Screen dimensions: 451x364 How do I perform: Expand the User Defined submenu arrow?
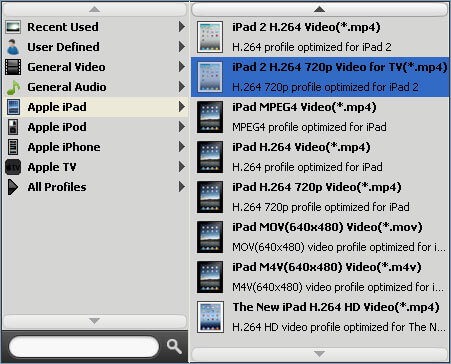tap(182, 47)
